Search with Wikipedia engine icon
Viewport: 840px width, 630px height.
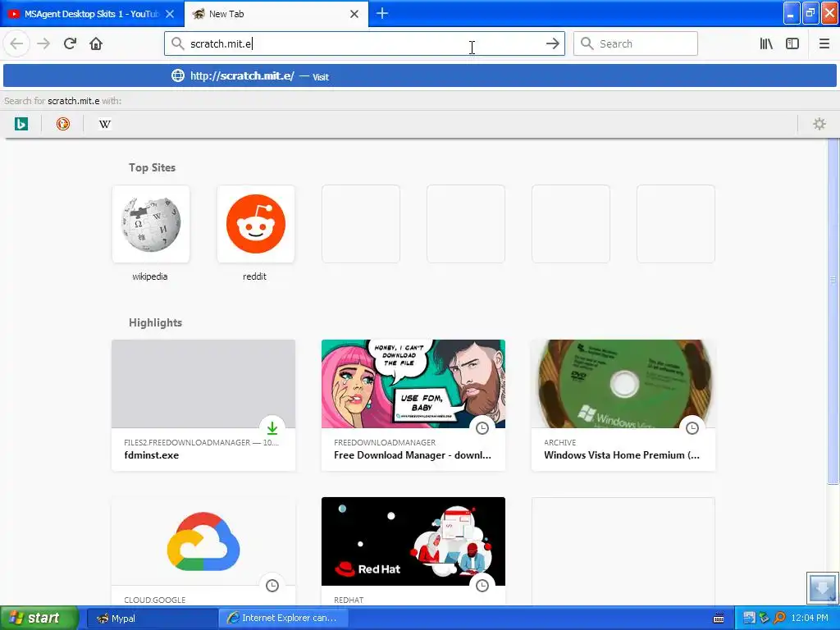pos(105,125)
